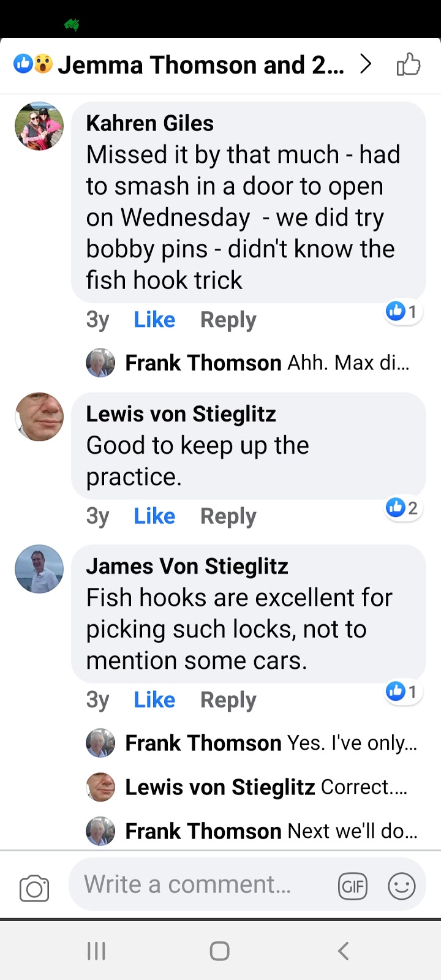View reactions on Lewis von Stieglitz comment
This screenshot has height=980, width=441.
point(402,508)
